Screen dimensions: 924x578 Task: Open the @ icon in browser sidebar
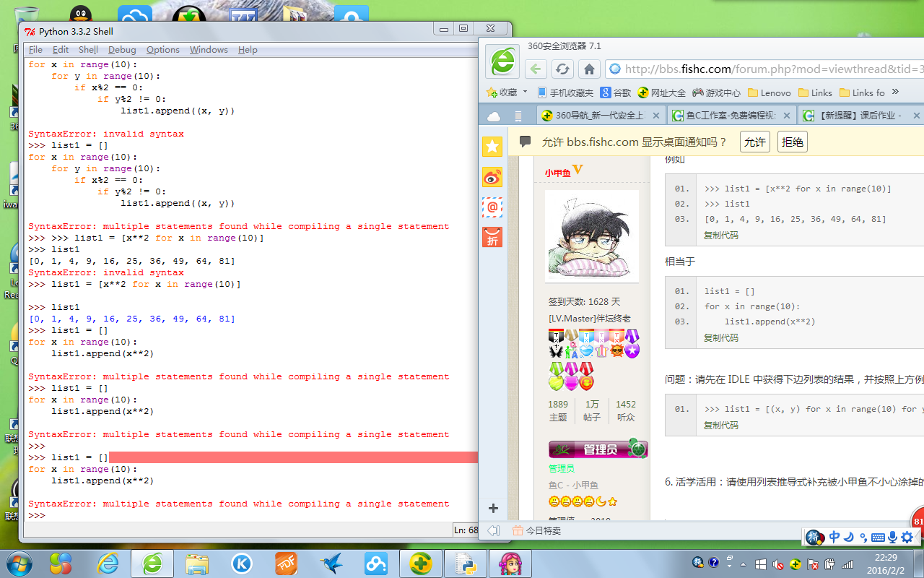click(x=492, y=208)
